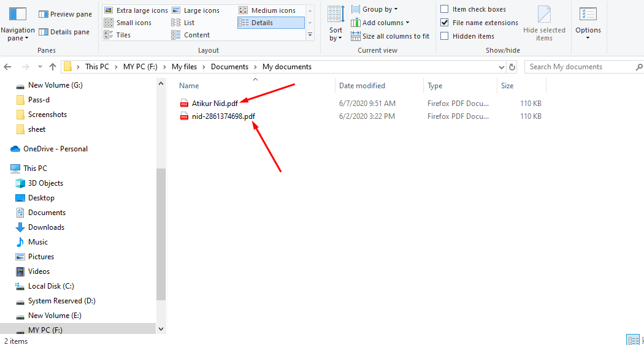Open the Add columns dropdown

point(380,23)
